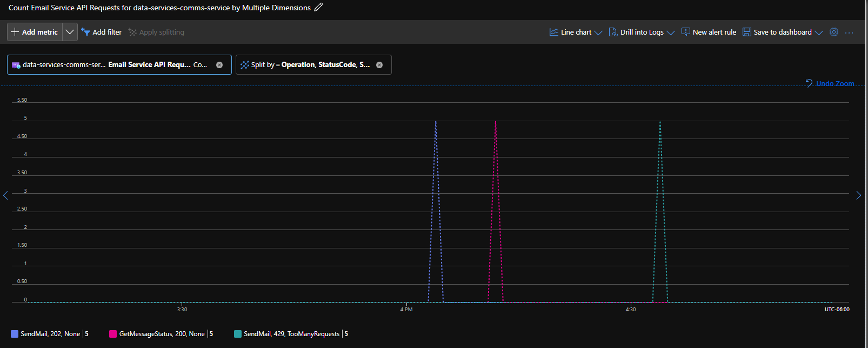
Task: Click the UTC-06:00 timezone label
Action: [x=837, y=310]
